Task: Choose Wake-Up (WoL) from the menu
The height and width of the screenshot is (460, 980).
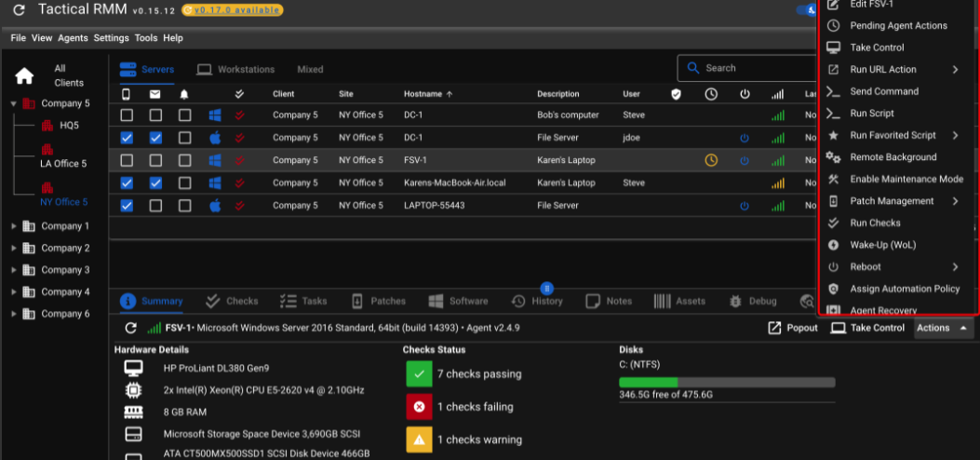Action: coord(895,245)
